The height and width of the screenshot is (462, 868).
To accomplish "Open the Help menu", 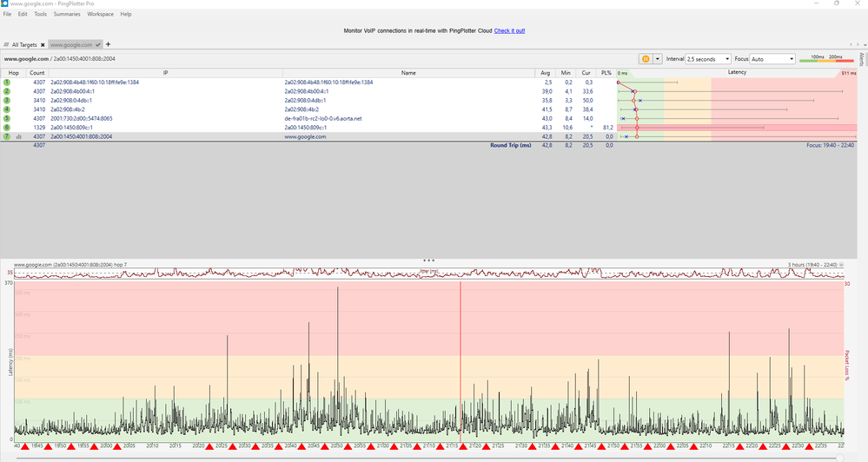I will [x=126, y=14].
